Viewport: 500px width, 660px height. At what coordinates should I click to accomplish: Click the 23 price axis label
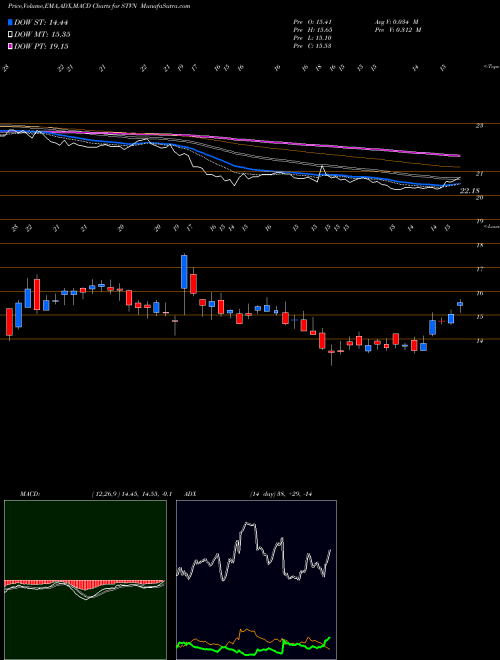pyautogui.click(x=479, y=125)
